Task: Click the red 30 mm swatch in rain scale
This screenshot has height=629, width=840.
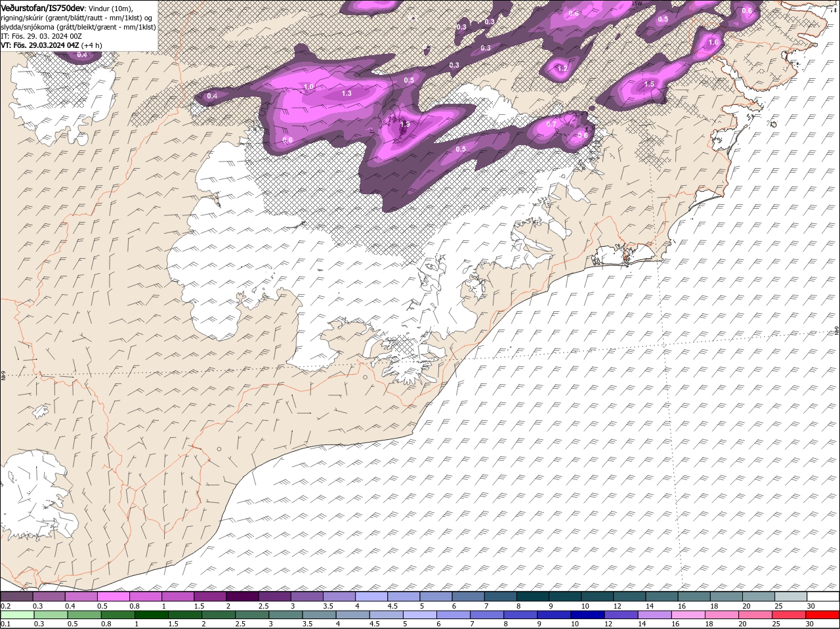Action: [823, 615]
